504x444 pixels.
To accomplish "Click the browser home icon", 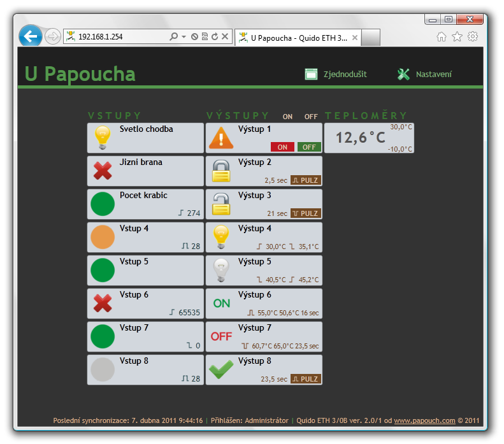I will tap(442, 36).
